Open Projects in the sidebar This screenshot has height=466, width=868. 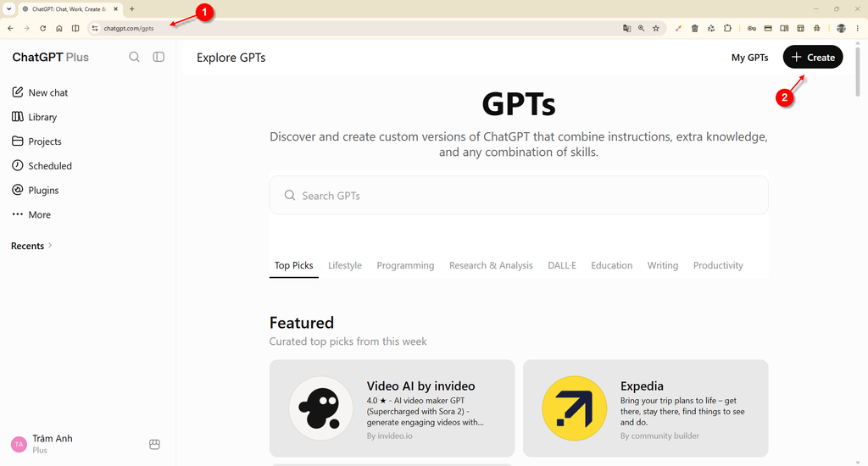(x=36, y=141)
